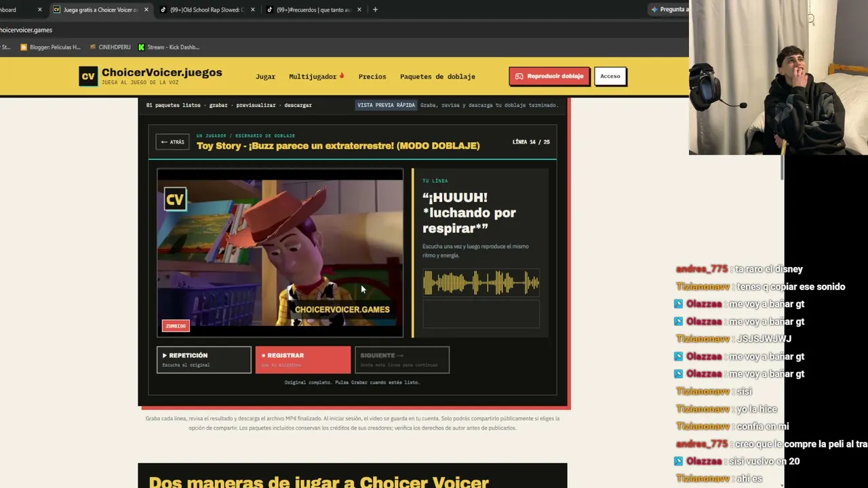Start recording with the Registrar button

click(302, 359)
